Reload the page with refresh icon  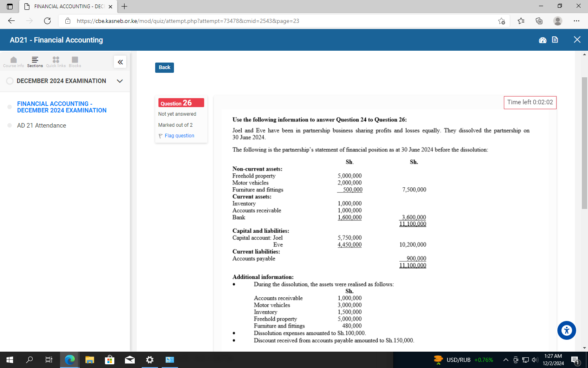pyautogui.click(x=47, y=21)
